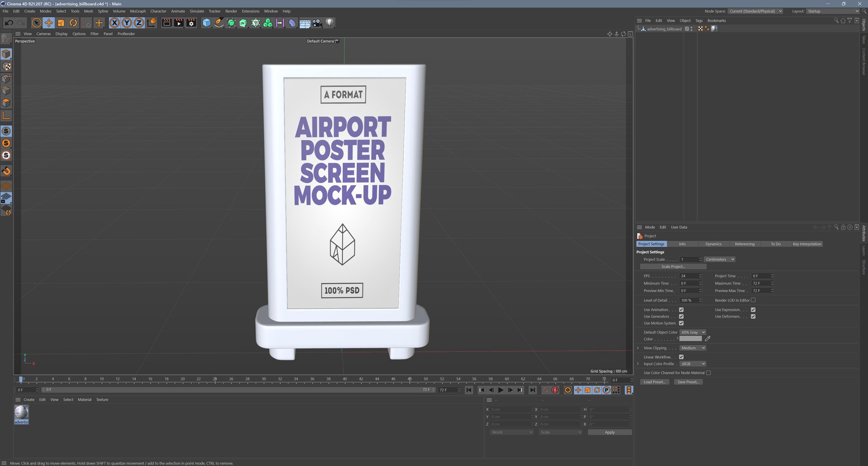Screen dimensions: 868x466
Task: Open the MoGraph cloner icon
Action: 268,23
